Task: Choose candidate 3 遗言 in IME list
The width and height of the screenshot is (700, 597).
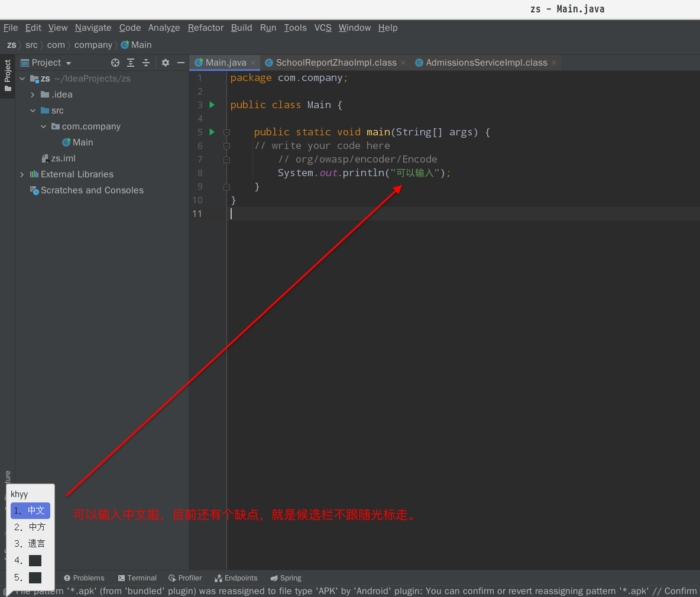Action: click(30, 543)
